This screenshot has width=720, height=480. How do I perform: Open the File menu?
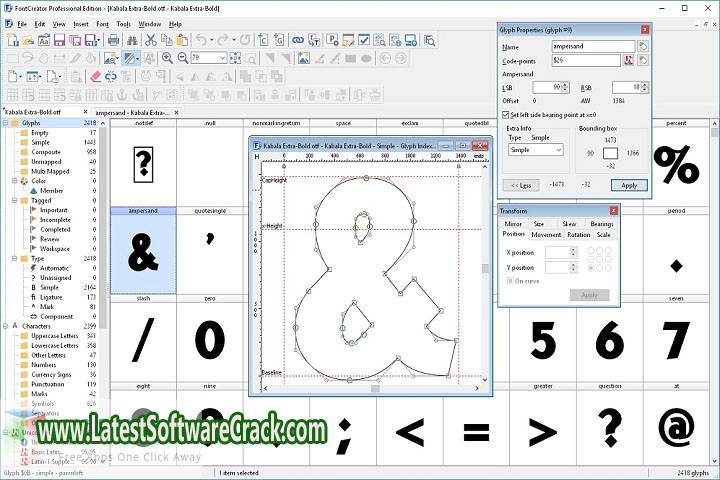[22, 24]
